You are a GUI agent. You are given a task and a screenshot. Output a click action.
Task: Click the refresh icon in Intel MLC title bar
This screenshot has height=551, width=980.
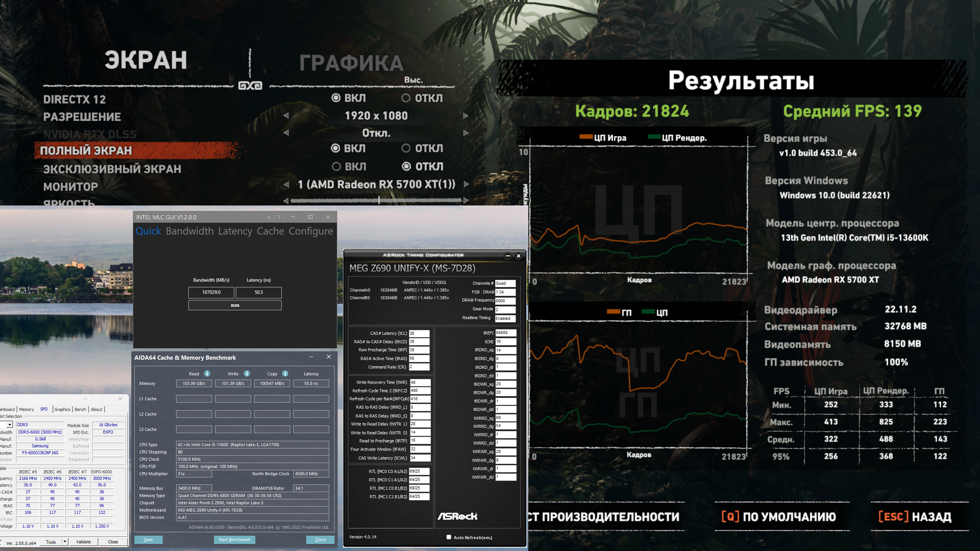[269, 217]
